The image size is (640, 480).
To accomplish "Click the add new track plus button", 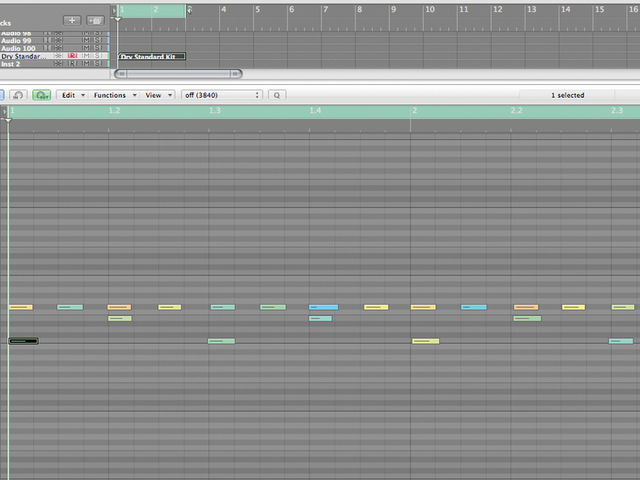I will 72,20.
